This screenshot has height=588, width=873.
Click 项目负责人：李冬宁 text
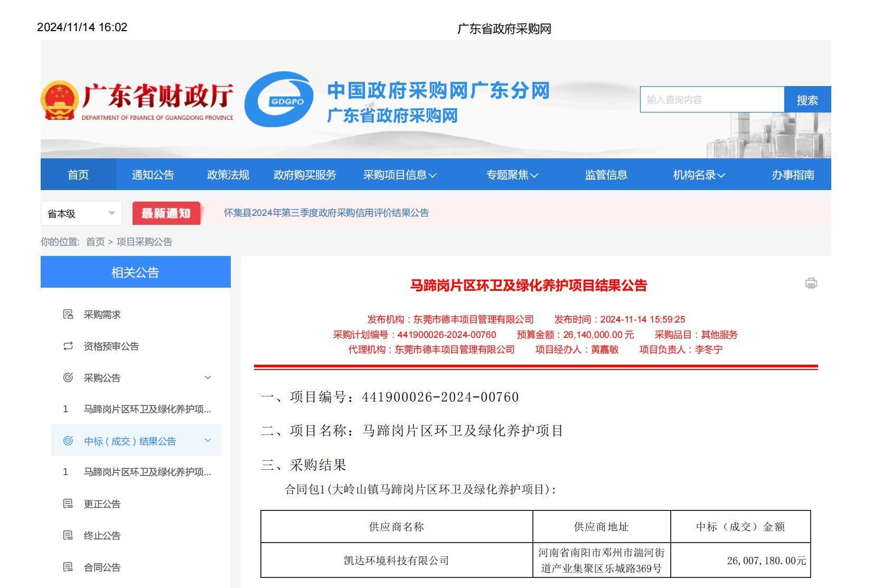[681, 349]
